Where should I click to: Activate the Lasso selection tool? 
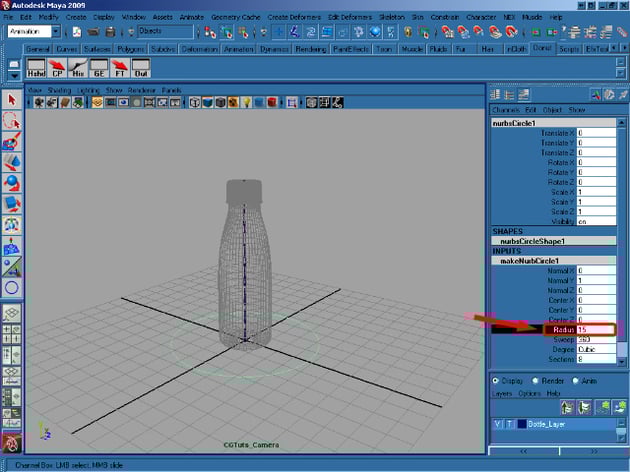click(x=12, y=119)
